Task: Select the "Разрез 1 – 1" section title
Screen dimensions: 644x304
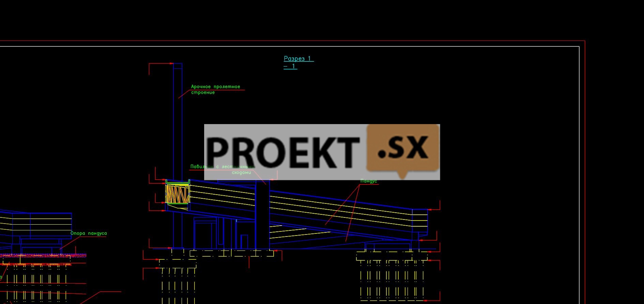Action: pyautogui.click(x=299, y=62)
